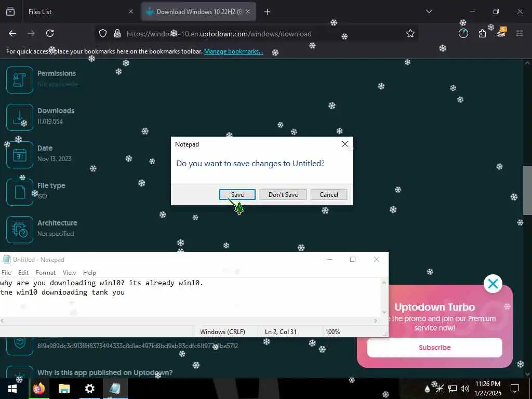The image size is (532, 399).
Task: Open Firefox View icon at top-left
Action: click(10, 12)
